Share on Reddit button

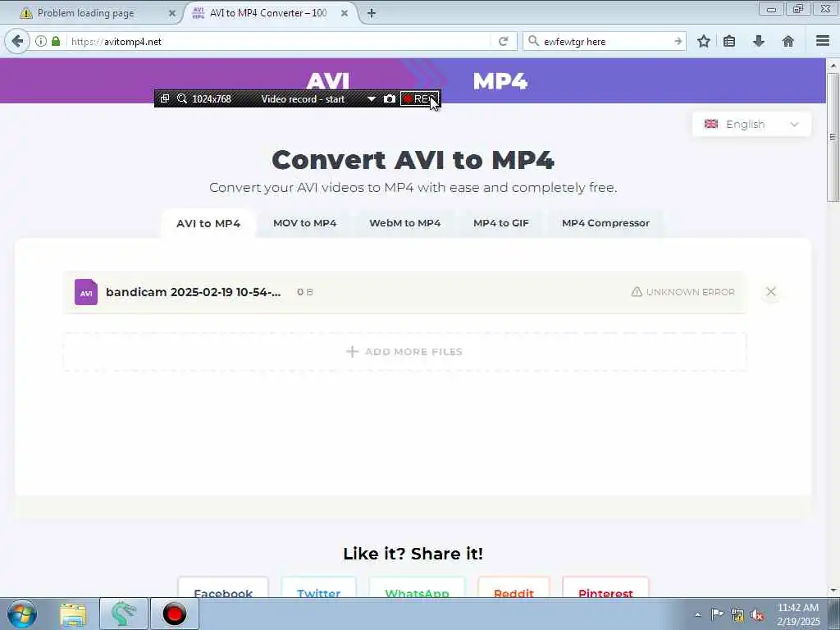coord(514,587)
